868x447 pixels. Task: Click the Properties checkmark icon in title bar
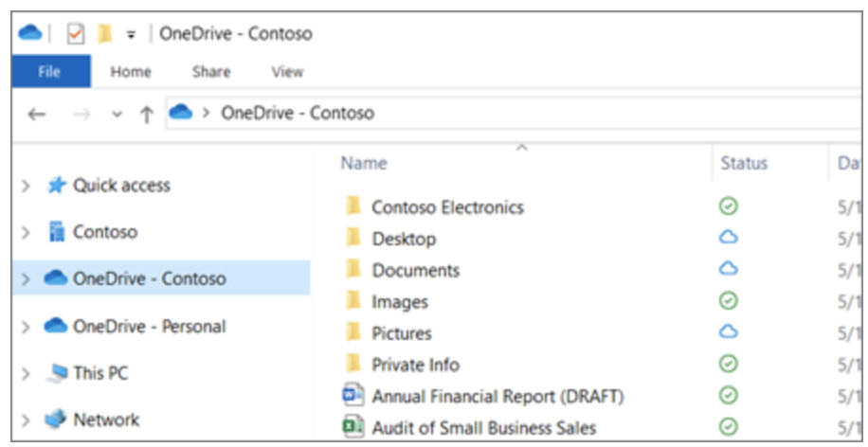click(x=76, y=34)
